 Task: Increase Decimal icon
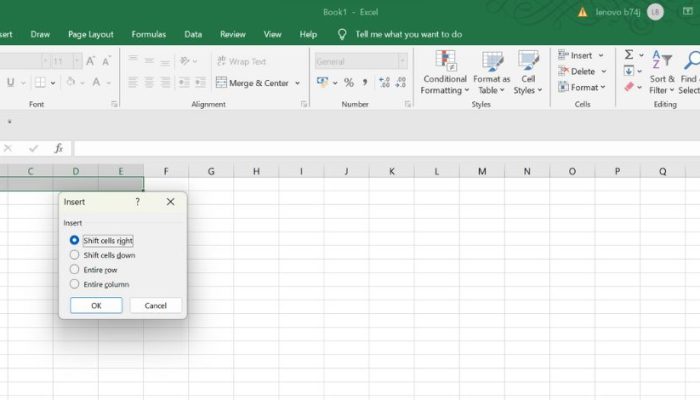click(384, 82)
